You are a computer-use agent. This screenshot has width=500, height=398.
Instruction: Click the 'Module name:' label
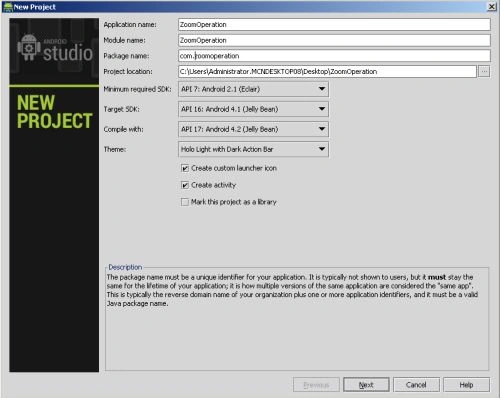(x=124, y=40)
